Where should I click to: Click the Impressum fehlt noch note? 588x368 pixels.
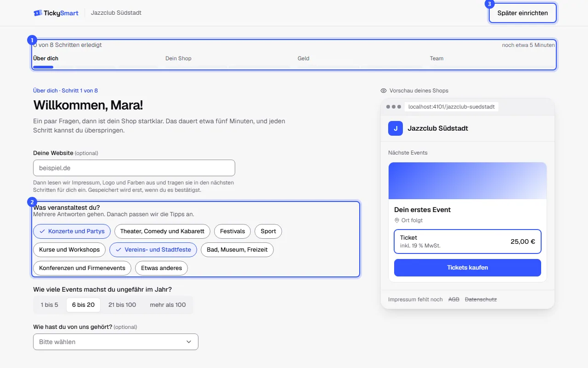coord(415,299)
